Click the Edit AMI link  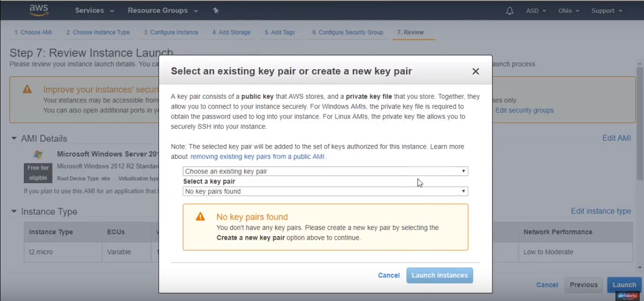(x=617, y=138)
